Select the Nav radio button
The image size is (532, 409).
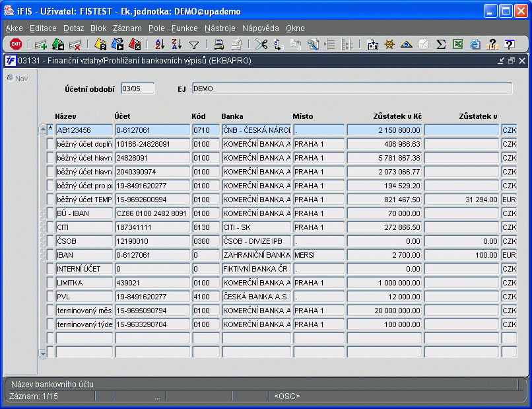point(11,78)
